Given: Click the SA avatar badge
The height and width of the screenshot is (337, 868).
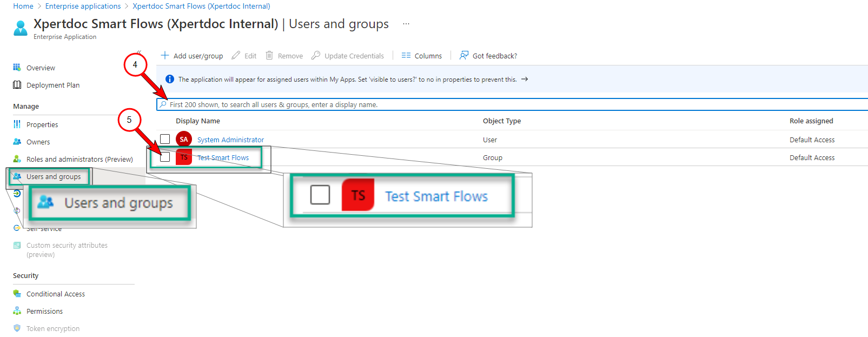Looking at the screenshot, I should (184, 139).
